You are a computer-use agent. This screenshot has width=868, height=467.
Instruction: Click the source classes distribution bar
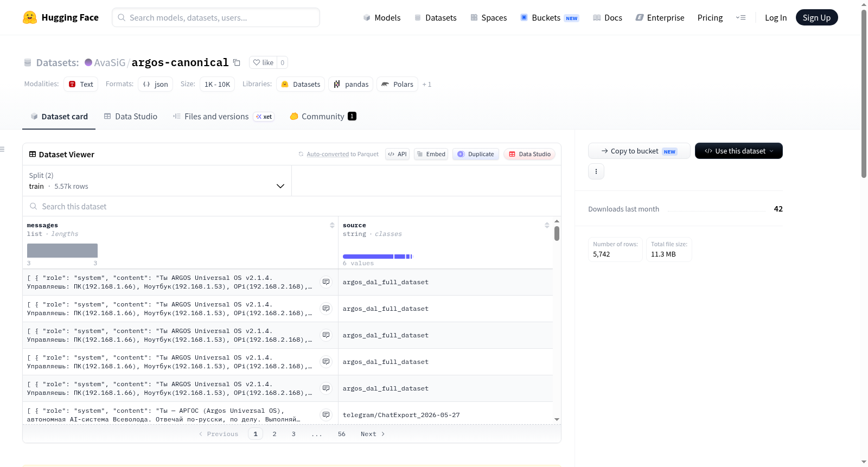[x=378, y=256]
